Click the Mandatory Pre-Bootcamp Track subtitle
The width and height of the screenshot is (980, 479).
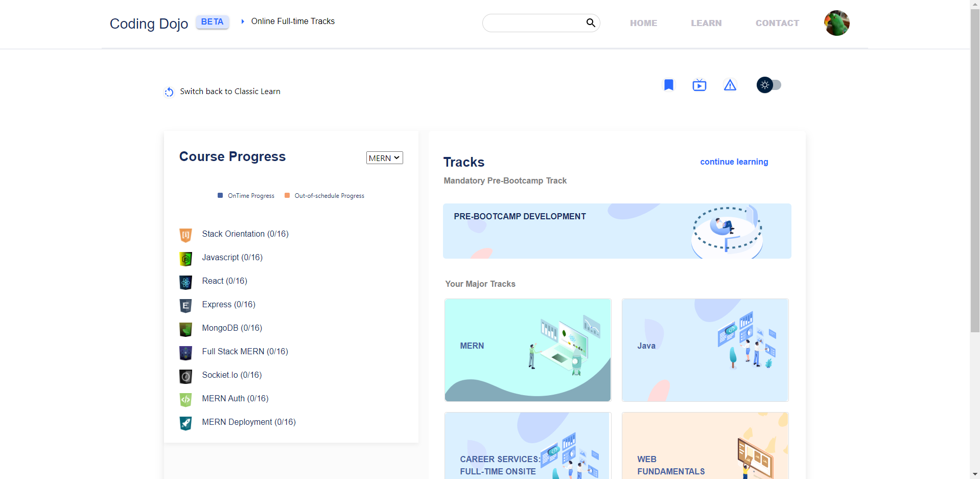tap(505, 180)
